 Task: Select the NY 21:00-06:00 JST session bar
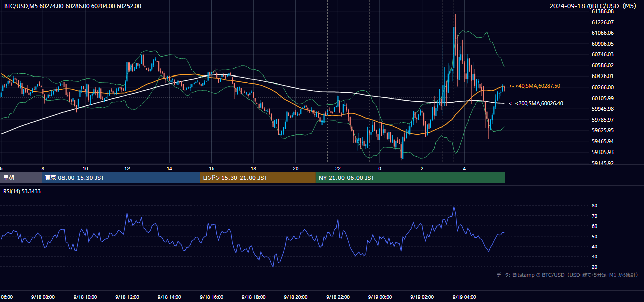pos(411,178)
